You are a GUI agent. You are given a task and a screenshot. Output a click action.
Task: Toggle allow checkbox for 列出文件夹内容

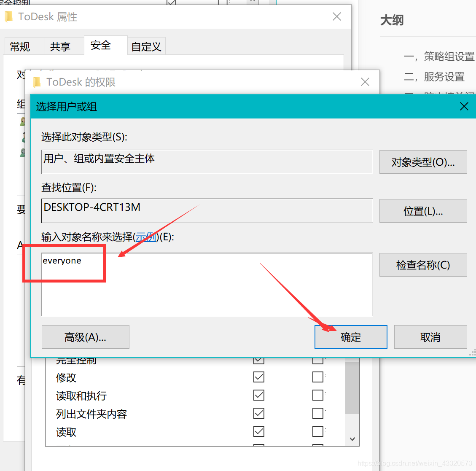tap(258, 413)
